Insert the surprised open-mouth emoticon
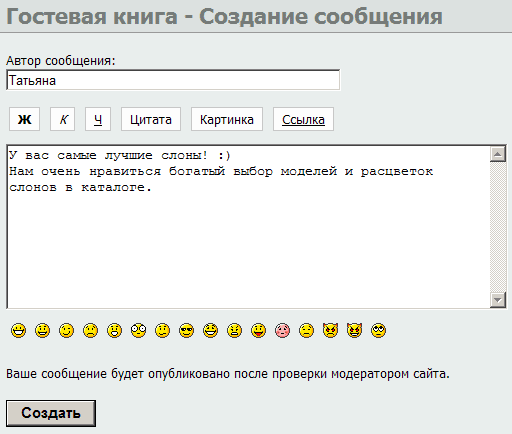This screenshot has height=434, width=512. pos(114,331)
